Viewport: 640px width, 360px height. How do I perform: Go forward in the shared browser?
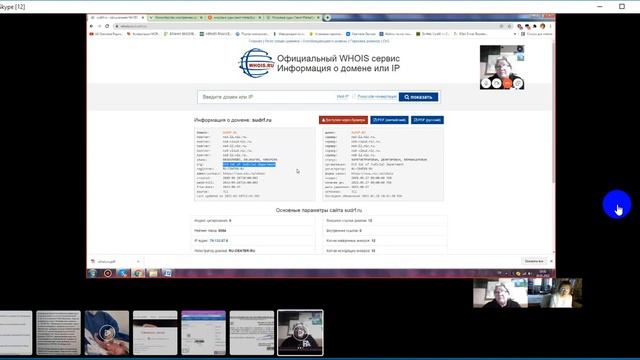(99, 26)
